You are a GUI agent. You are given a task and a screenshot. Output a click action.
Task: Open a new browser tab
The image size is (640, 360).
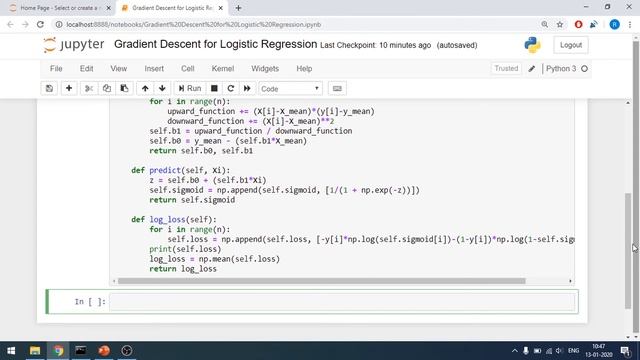click(x=238, y=8)
